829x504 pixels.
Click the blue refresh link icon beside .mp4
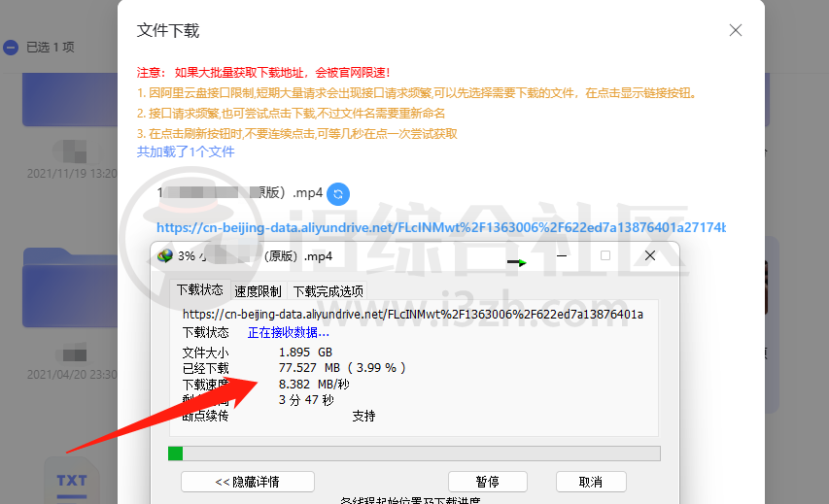(x=338, y=194)
